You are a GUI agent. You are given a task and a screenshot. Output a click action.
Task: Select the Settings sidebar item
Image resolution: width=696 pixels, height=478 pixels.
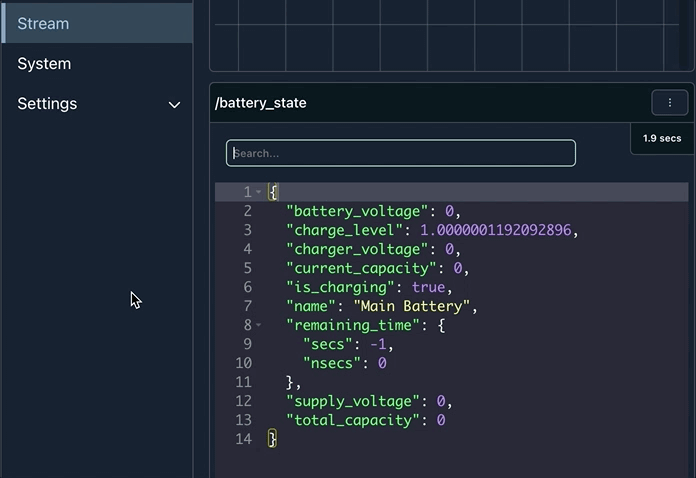coord(97,103)
